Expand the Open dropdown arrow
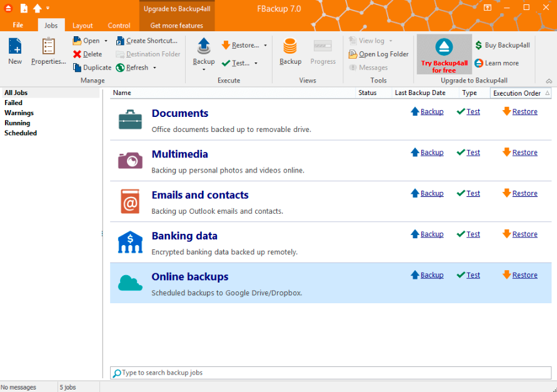557x392 pixels. point(106,41)
